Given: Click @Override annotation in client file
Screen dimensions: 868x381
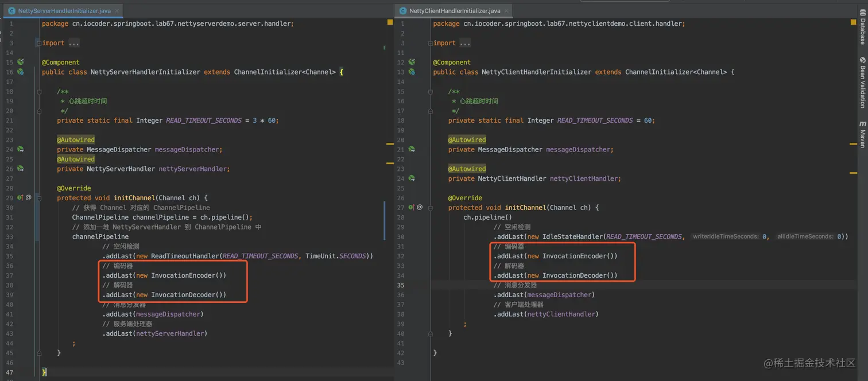Looking at the screenshot, I should [465, 198].
